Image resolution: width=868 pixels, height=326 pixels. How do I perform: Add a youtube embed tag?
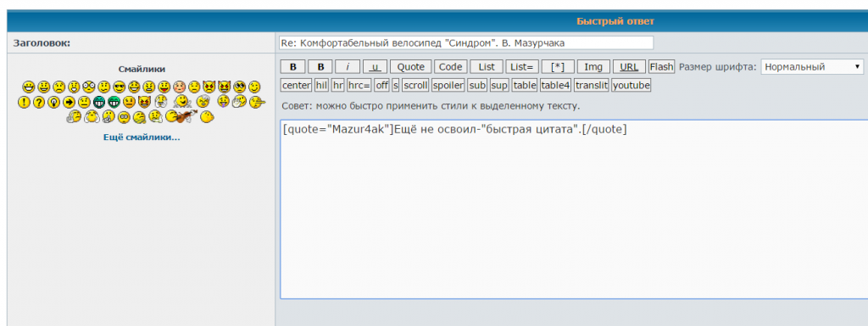click(x=631, y=86)
